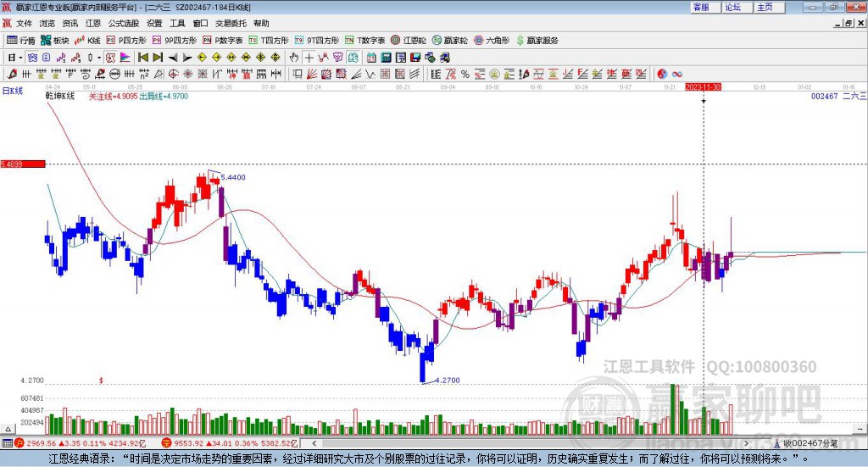The image size is (868, 467).
Task: Toggle the crosshair cursor tool
Action: [309, 58]
